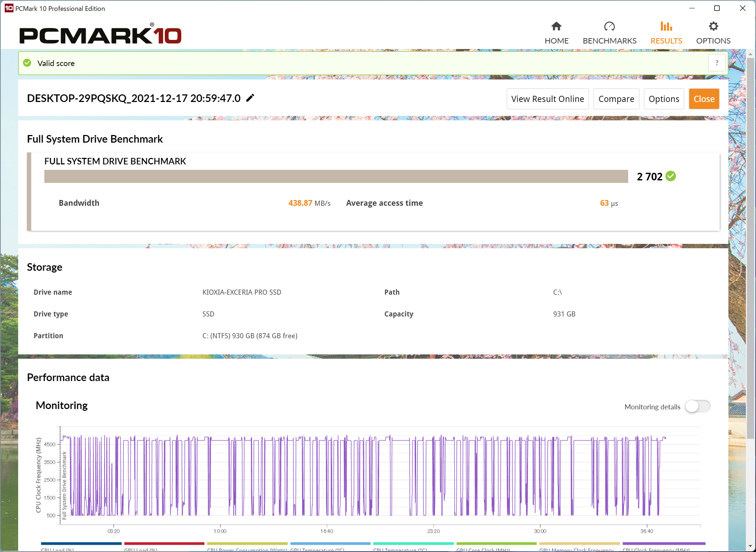
Task: Click the green valid score checkmark
Action: click(27, 63)
